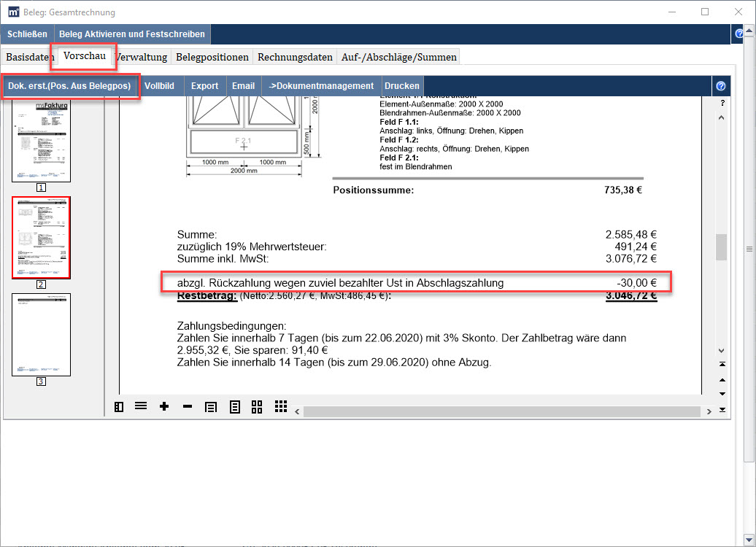Zoom out with the minus icon
Screen dimensions: 756x547
(188, 407)
